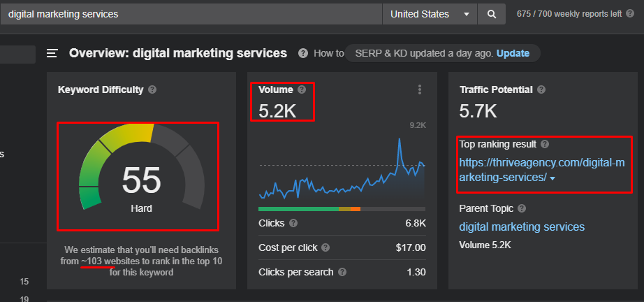Image resolution: width=644 pixels, height=302 pixels.
Task: Click help icon next to Volume
Action: [x=302, y=89]
